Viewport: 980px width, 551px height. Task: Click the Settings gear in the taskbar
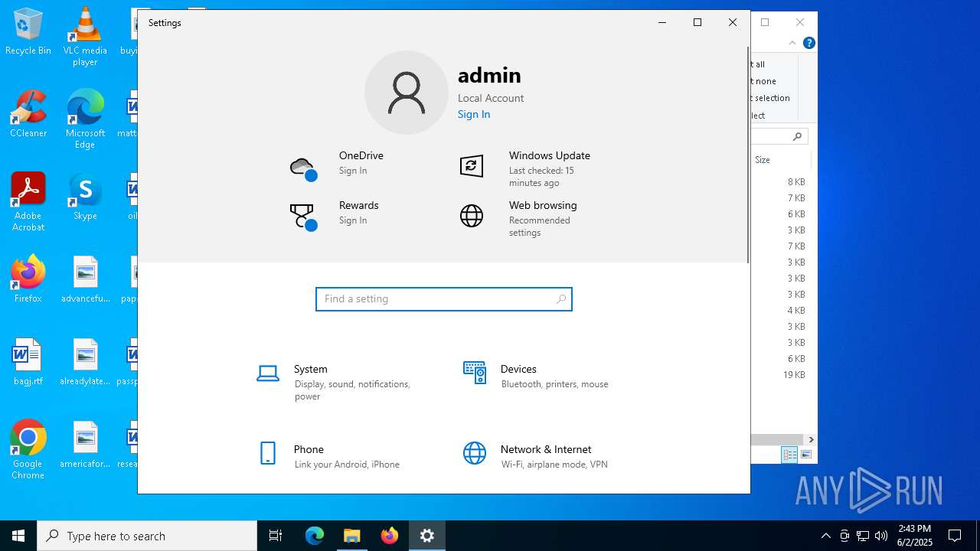click(x=427, y=536)
